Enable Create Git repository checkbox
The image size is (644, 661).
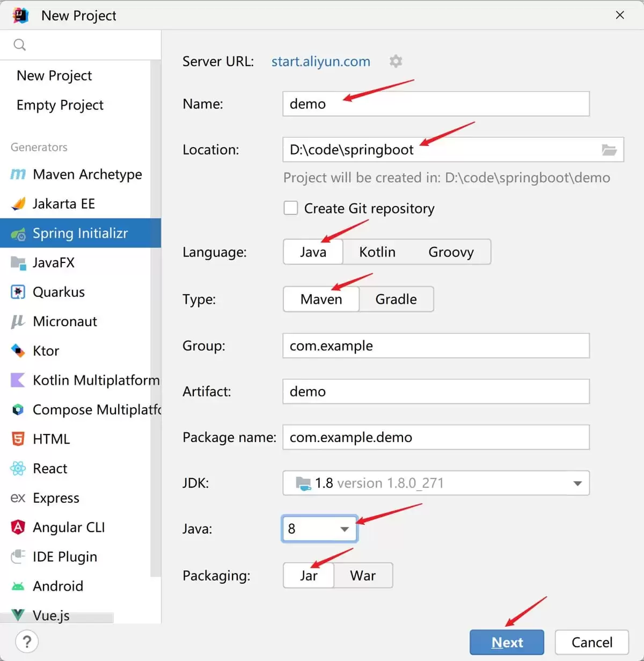tap(290, 208)
